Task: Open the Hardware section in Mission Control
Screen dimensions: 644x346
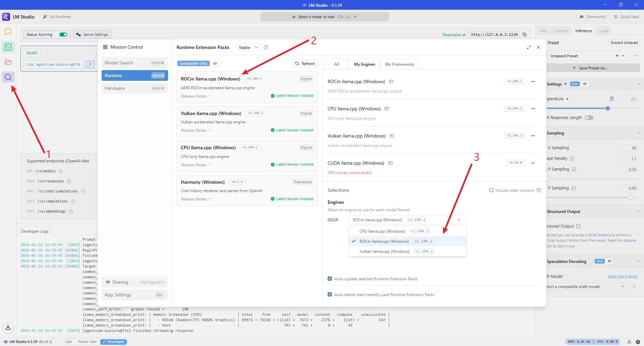Action: [x=135, y=88]
